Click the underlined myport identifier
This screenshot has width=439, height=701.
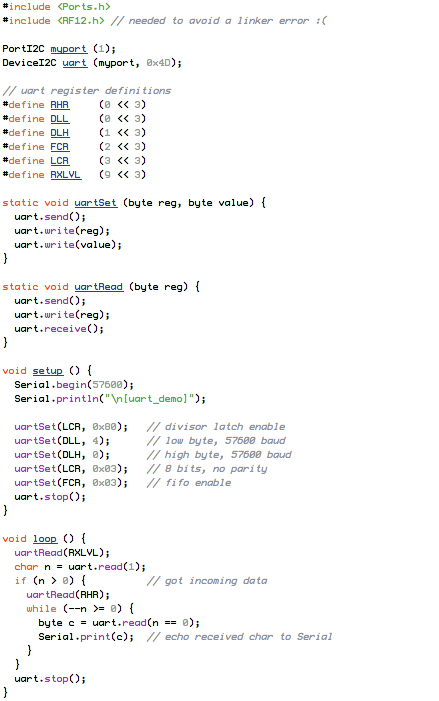pyautogui.click(x=69, y=49)
